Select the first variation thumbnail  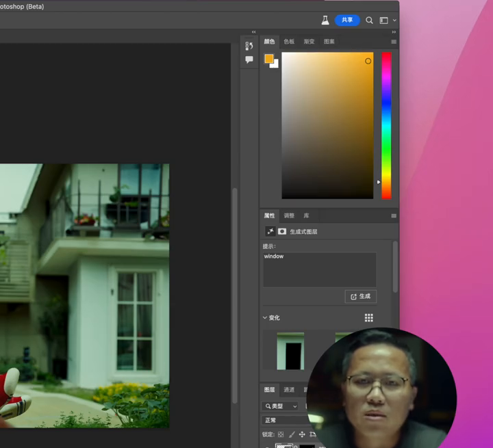tap(290, 352)
